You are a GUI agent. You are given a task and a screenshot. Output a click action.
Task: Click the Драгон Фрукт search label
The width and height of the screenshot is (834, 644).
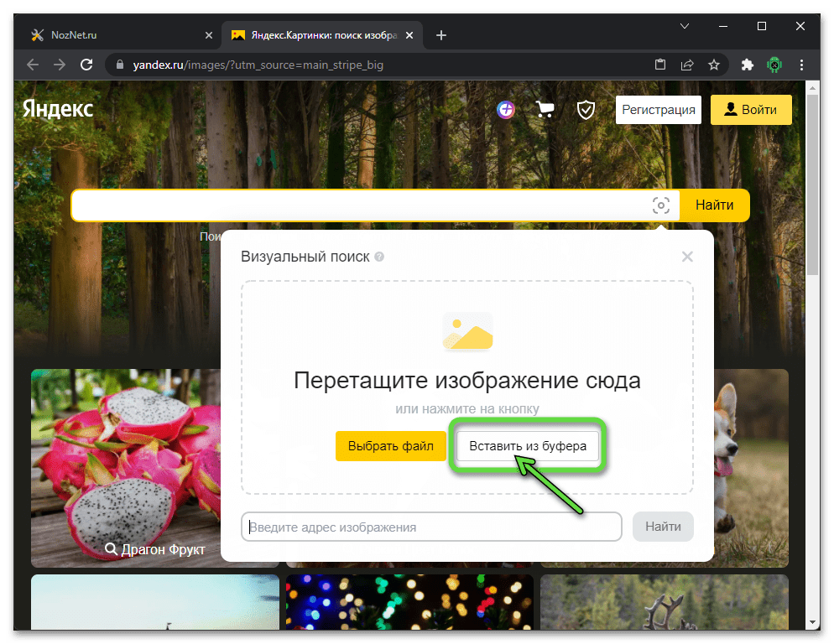pyautogui.click(x=155, y=548)
